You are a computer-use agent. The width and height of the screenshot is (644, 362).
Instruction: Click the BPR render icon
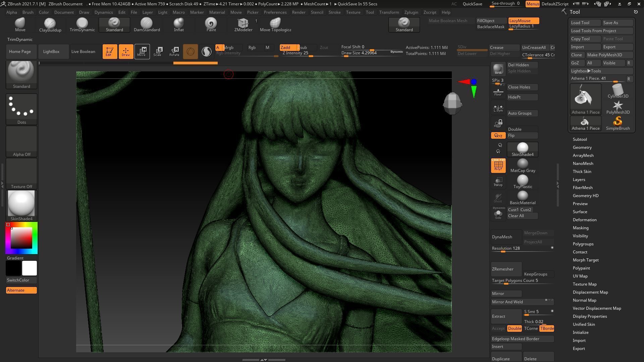point(498,69)
